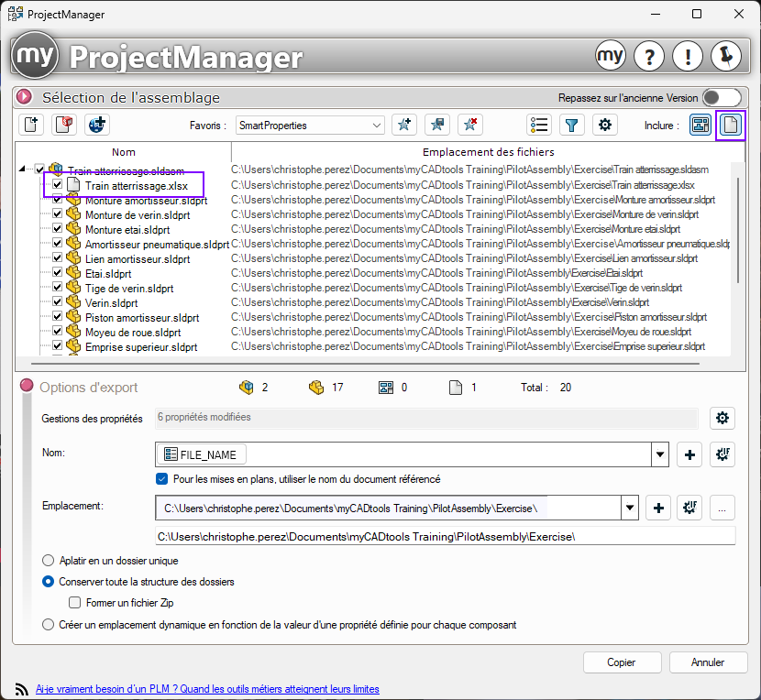Open the help question mark icon
761x700 pixels.
(x=648, y=56)
